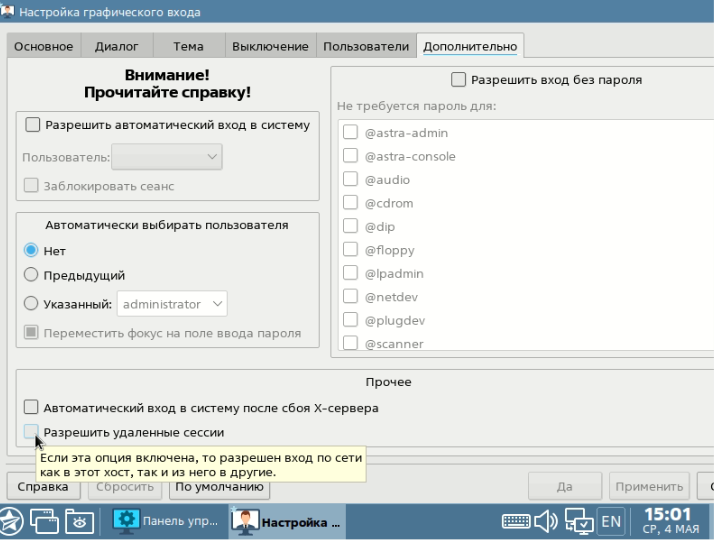Viewport: 714px width, 540px height.
Task: Click the window switcher taskbar icon
Action: [x=44, y=521]
